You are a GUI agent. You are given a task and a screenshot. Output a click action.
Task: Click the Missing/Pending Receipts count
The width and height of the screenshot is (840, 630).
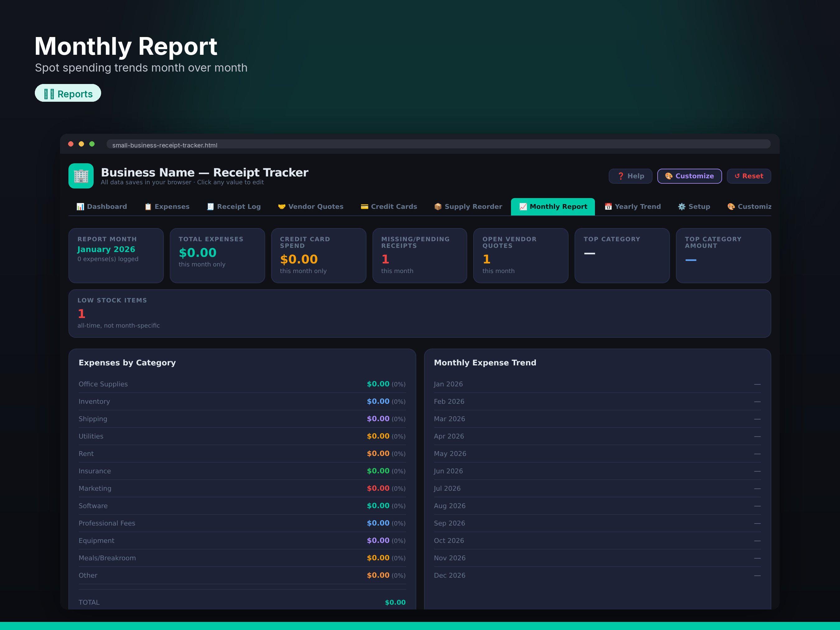pyautogui.click(x=385, y=259)
